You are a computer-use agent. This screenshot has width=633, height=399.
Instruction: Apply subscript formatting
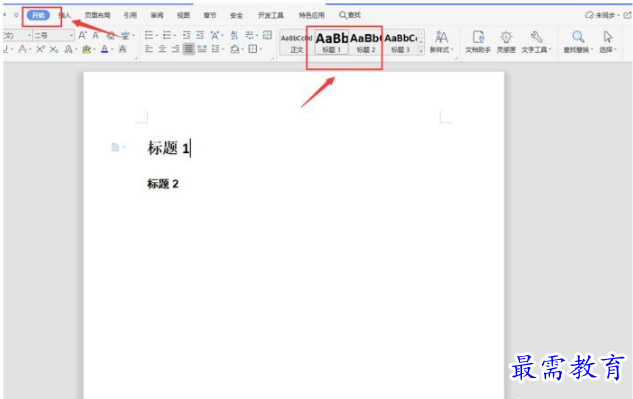(x=54, y=49)
